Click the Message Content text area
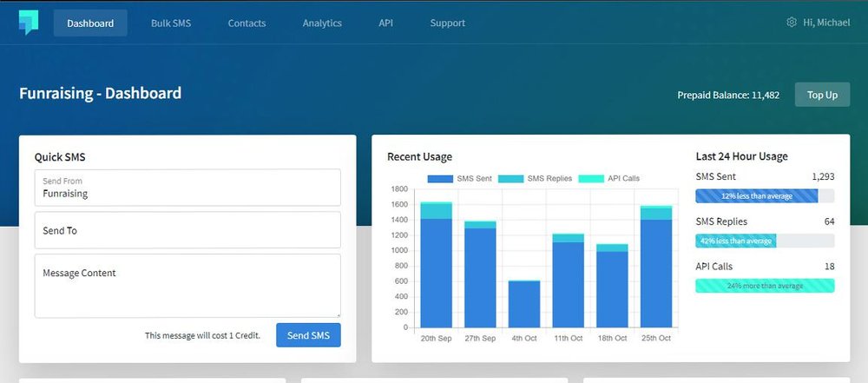Image resolution: width=868 pixels, height=383 pixels. pyautogui.click(x=187, y=286)
